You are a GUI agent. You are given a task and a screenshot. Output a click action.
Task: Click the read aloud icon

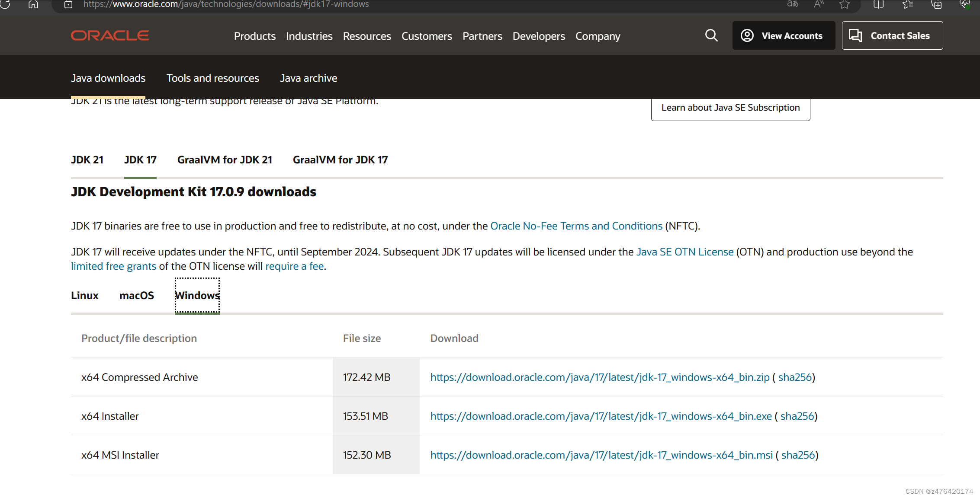pyautogui.click(x=819, y=4)
